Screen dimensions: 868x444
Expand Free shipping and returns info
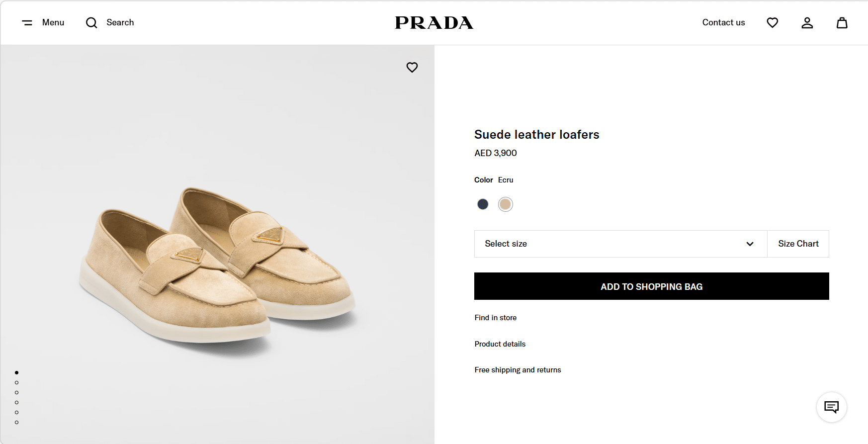[x=518, y=370]
